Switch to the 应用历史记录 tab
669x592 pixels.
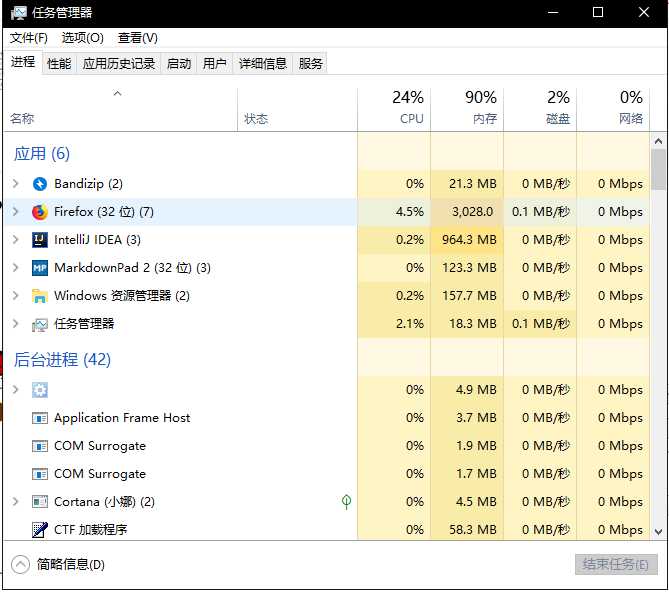pos(119,64)
